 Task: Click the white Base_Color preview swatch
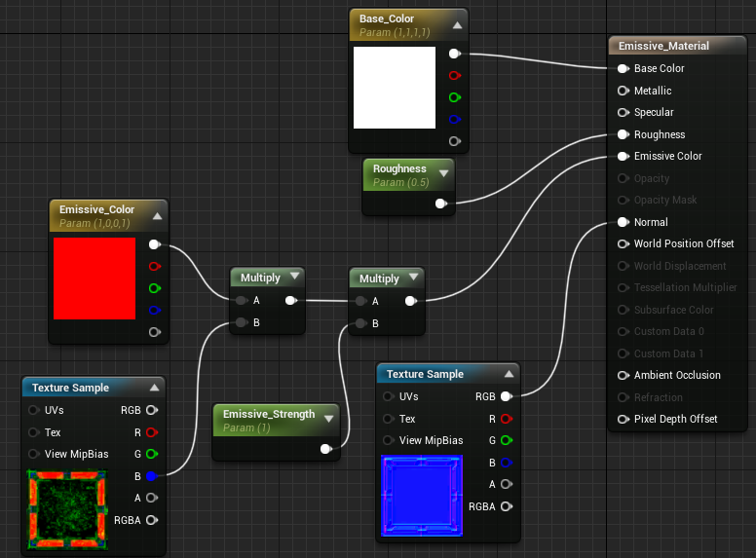click(395, 88)
